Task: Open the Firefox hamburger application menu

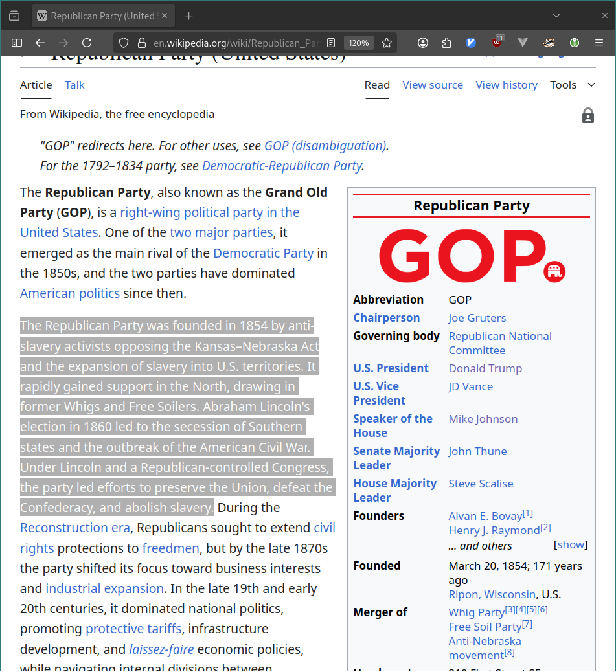Action: tap(599, 43)
